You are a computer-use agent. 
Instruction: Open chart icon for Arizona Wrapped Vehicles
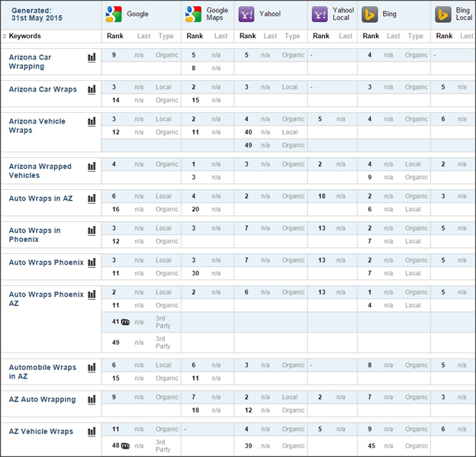point(92,166)
